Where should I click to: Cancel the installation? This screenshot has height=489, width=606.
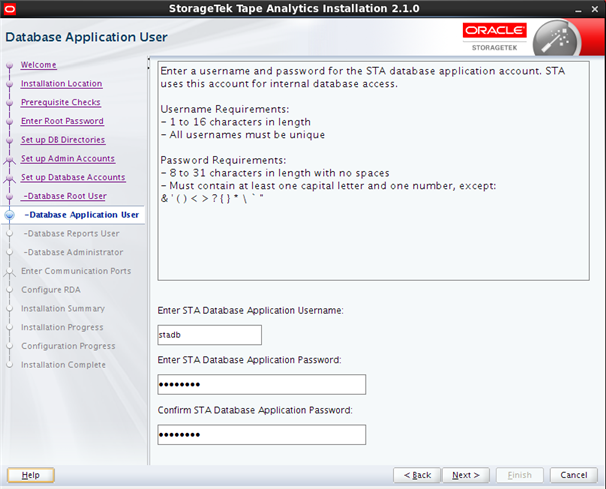tap(574, 475)
